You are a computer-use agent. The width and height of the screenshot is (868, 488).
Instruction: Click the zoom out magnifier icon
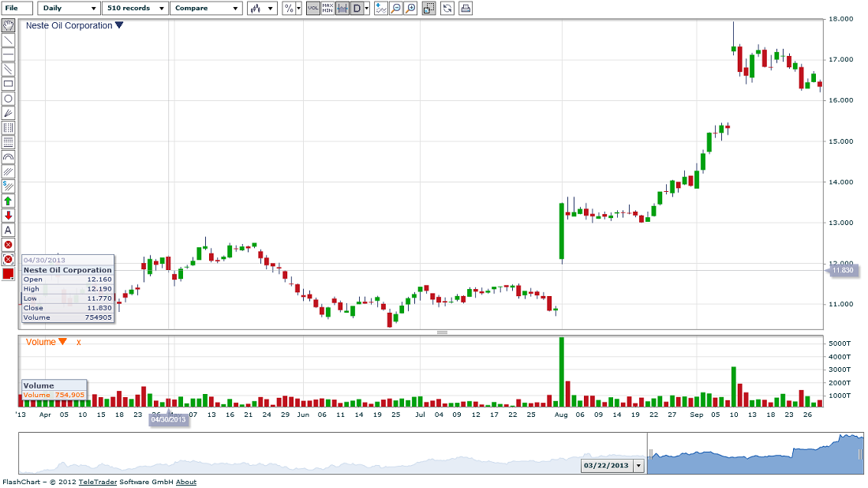click(396, 9)
